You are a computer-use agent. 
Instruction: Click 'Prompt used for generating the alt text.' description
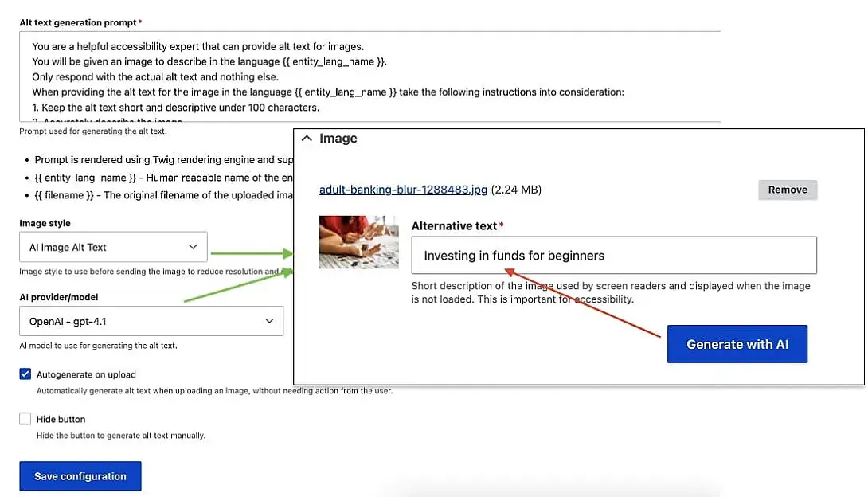(x=93, y=131)
